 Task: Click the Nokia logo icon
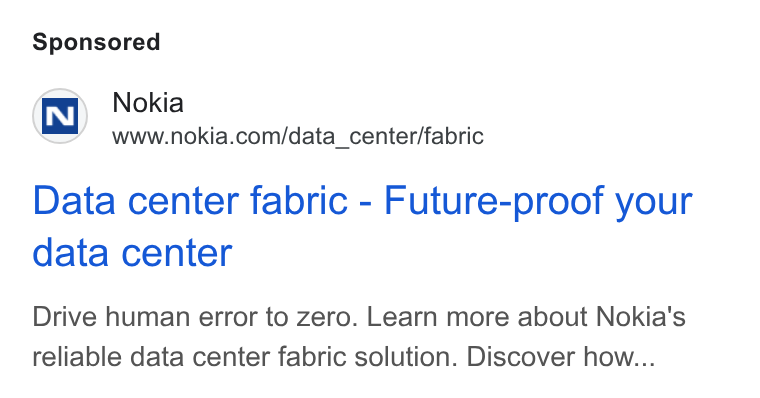tap(60, 116)
